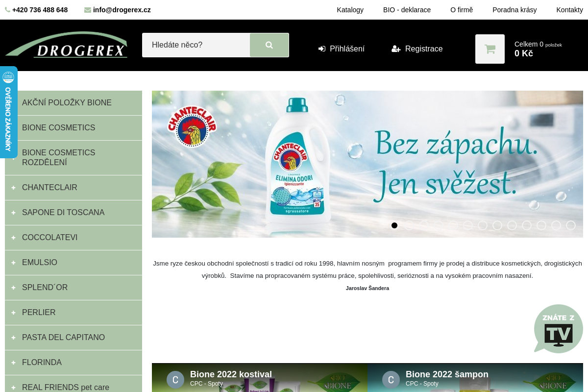Click the envelope email icon

tap(88, 10)
